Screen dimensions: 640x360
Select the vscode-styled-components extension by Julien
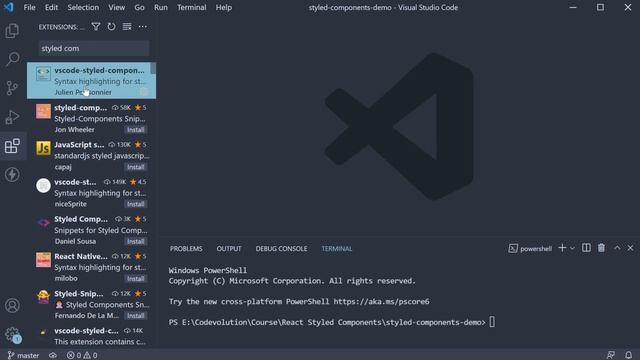click(91, 80)
